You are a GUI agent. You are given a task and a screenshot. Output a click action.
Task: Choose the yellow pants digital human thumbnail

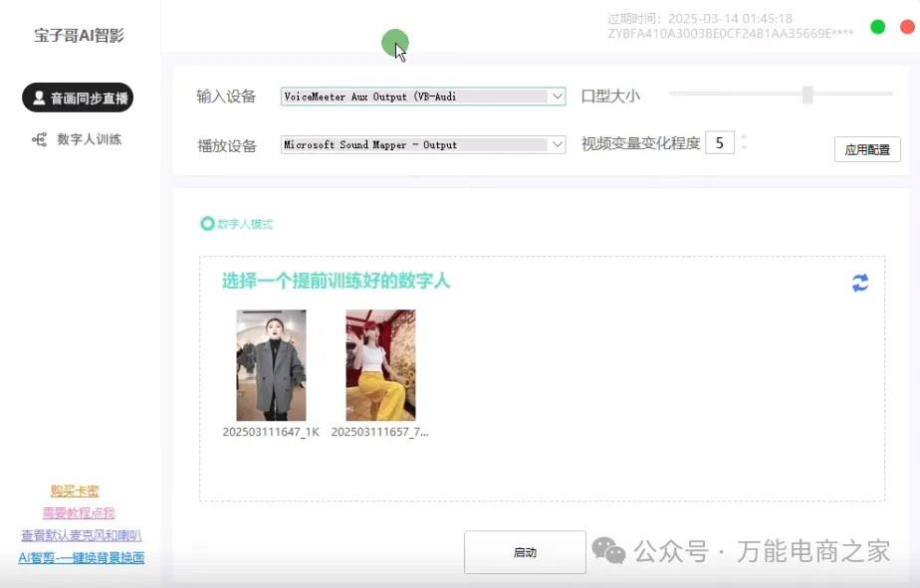pyautogui.click(x=380, y=365)
